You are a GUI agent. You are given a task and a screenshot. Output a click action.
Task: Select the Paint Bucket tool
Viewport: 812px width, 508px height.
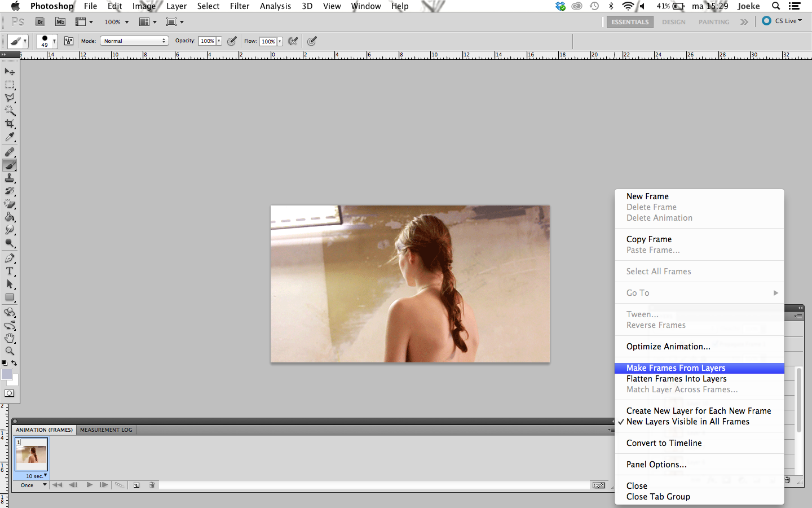(x=10, y=217)
